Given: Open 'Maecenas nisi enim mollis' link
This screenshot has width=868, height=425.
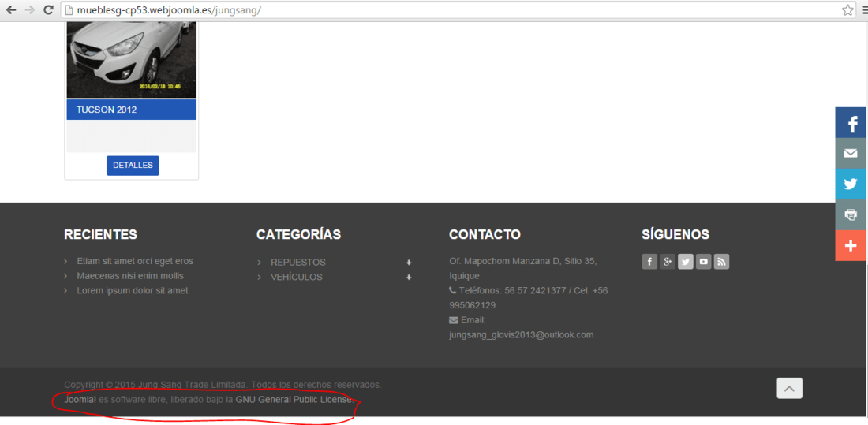Looking at the screenshot, I should pyautogui.click(x=130, y=276).
